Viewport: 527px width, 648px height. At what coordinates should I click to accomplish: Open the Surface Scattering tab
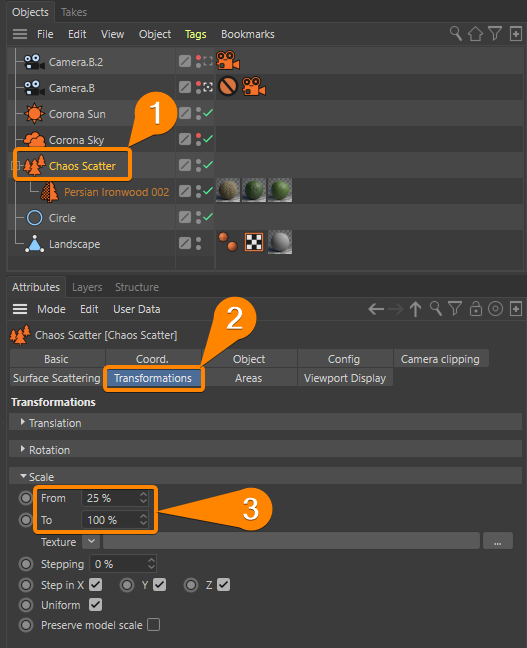[57, 378]
